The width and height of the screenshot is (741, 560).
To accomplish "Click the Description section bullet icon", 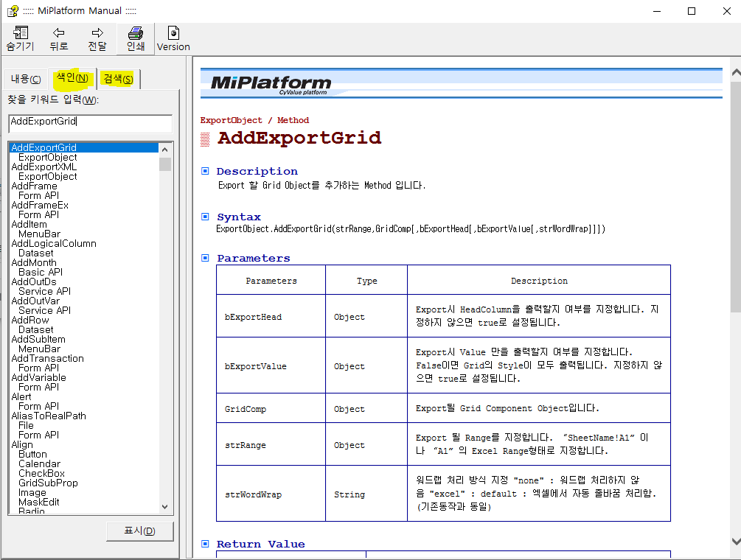I will [205, 171].
